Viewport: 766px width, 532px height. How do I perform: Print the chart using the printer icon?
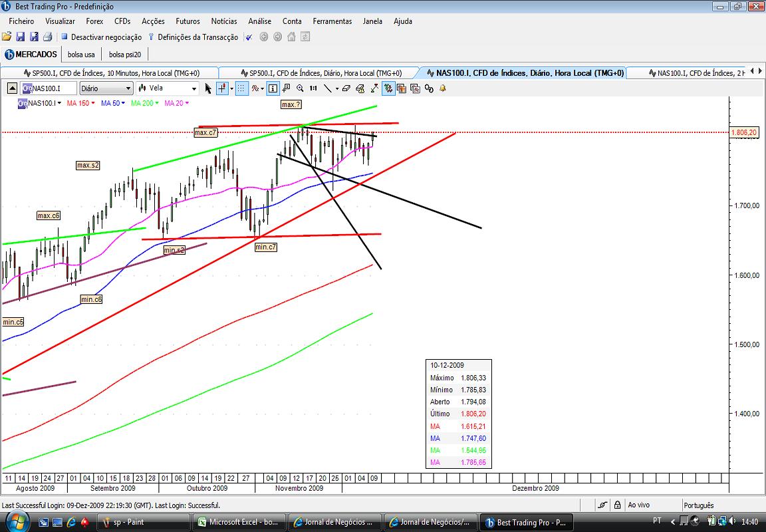point(47,37)
